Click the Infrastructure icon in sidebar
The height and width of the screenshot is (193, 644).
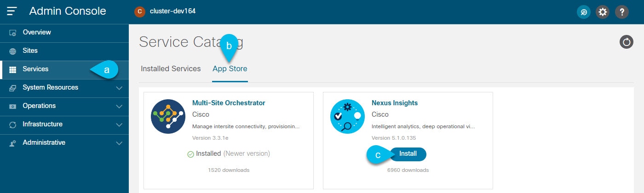coord(13,125)
